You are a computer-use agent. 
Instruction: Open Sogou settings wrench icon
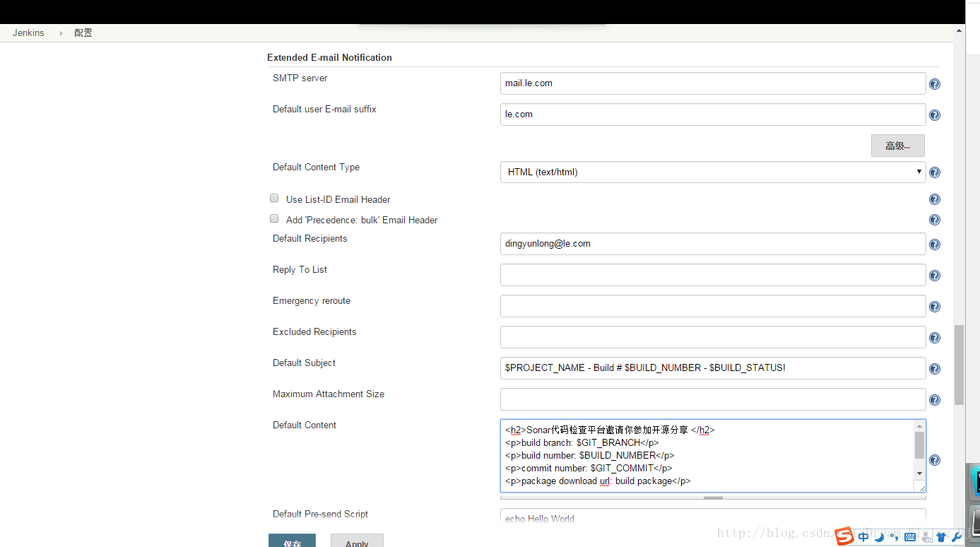tap(957, 537)
